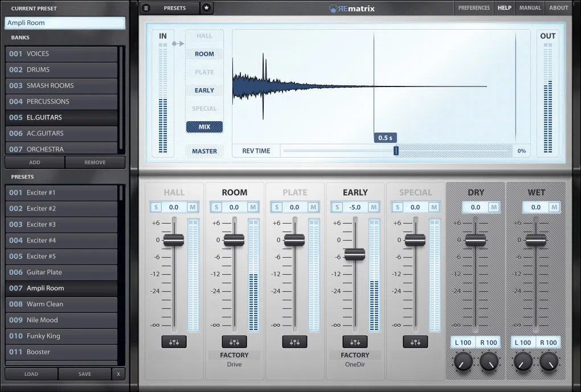Click the favorites star icon beside PRESETS

click(206, 8)
